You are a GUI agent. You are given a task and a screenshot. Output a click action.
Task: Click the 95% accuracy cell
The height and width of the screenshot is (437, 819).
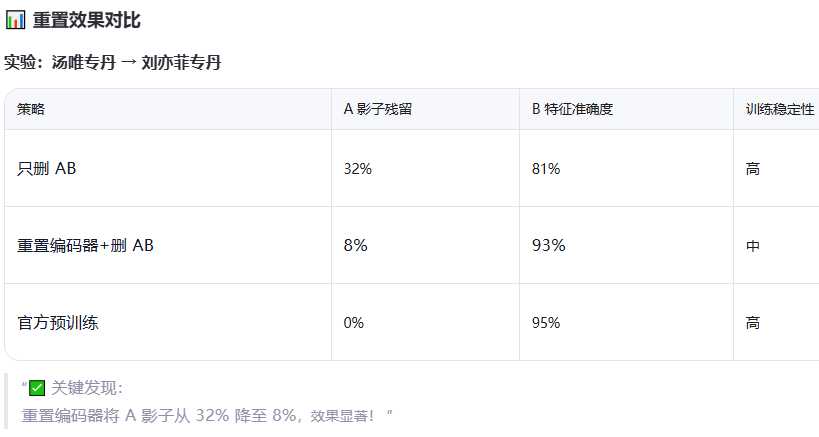pos(546,323)
